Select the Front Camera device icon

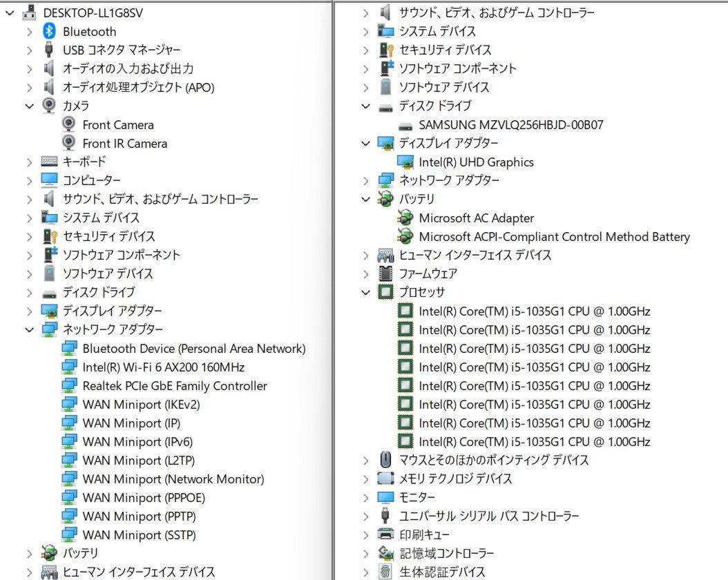(x=68, y=124)
